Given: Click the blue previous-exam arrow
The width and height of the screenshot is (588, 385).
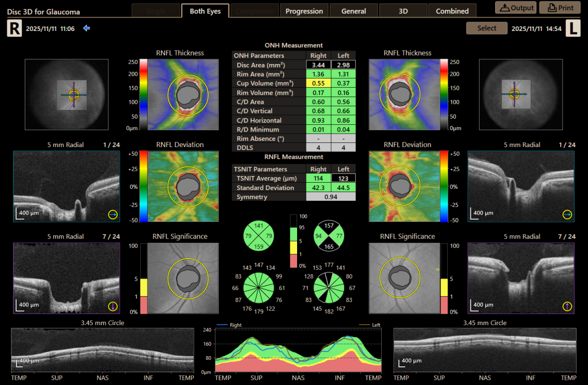Looking at the screenshot, I should pyautogui.click(x=86, y=28).
